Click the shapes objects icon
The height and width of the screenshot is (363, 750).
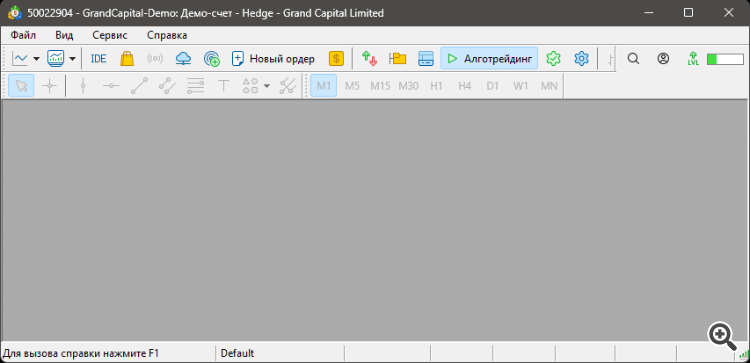point(250,86)
